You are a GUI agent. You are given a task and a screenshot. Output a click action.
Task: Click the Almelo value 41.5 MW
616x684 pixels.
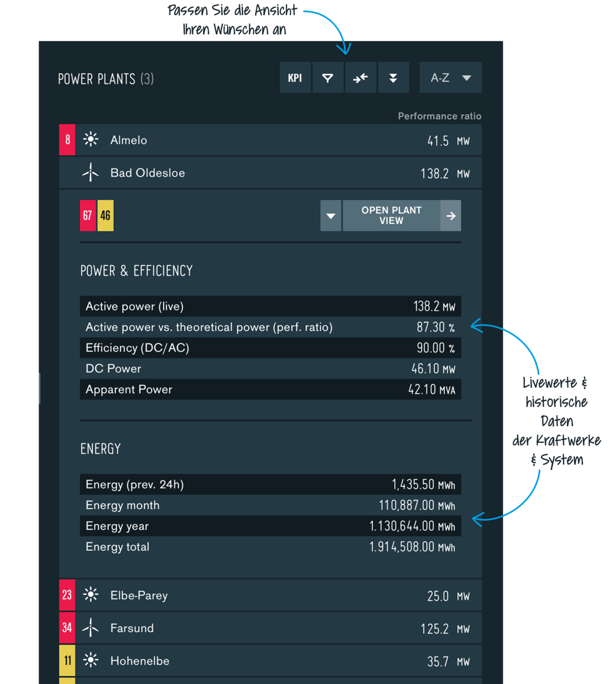(448, 141)
